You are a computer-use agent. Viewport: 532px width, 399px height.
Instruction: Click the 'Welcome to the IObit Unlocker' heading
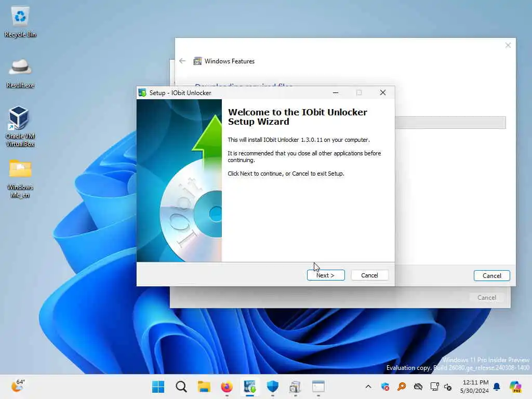tap(297, 117)
